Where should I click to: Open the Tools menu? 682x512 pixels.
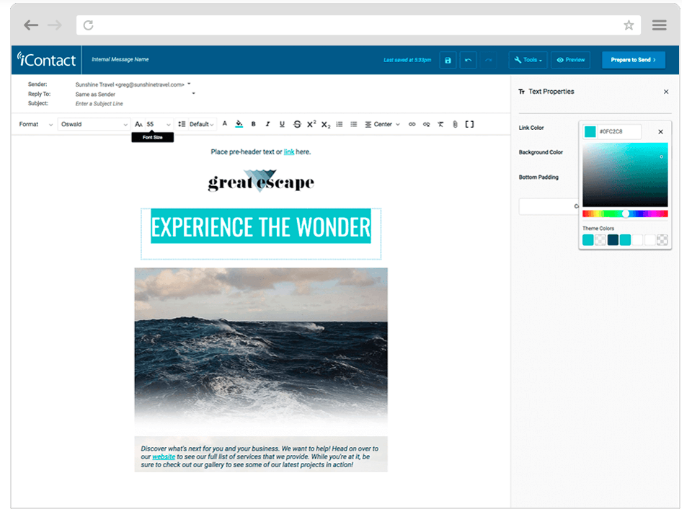pos(528,60)
